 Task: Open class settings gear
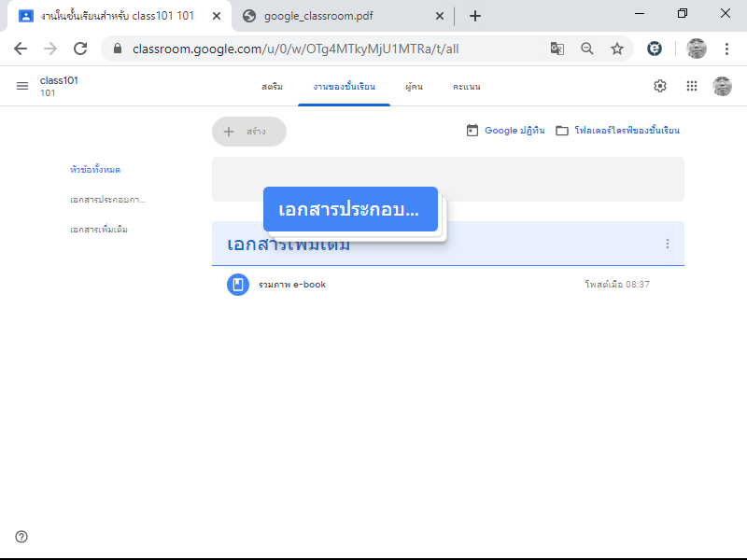[660, 86]
